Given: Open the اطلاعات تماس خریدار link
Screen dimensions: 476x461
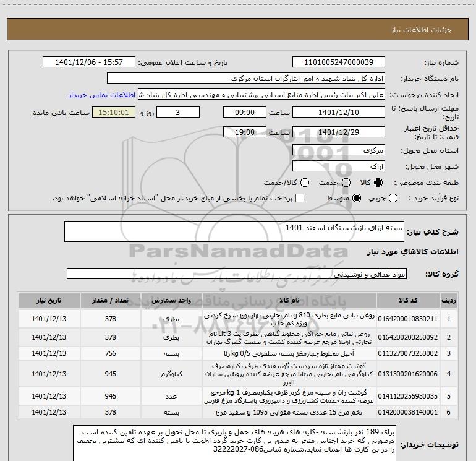Looking at the screenshot, I should [102, 95].
